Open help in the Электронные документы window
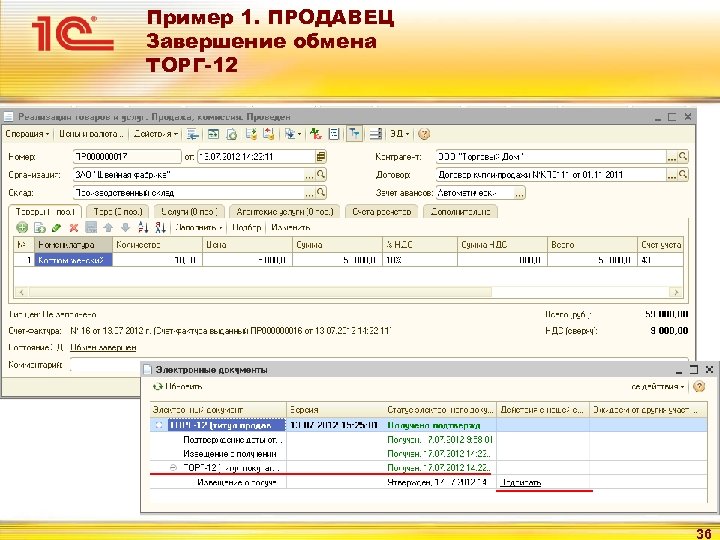 699,387
